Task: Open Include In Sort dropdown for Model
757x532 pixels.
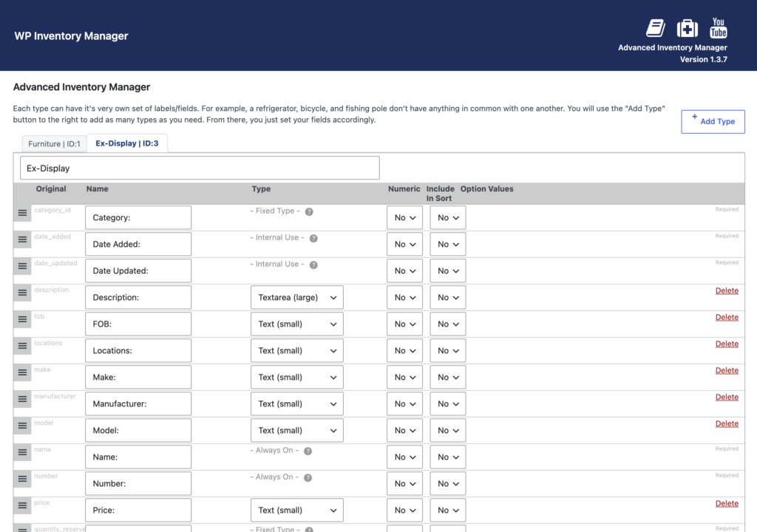Action: click(448, 430)
